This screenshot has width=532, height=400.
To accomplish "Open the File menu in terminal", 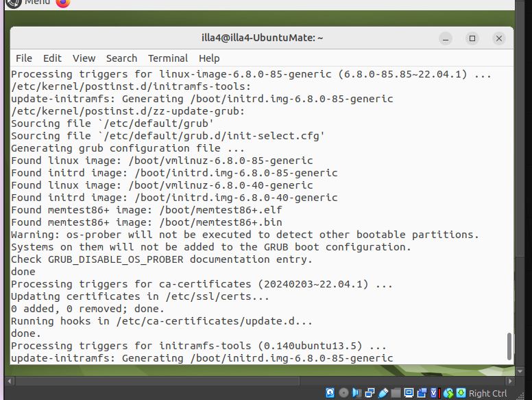I will (24, 58).
